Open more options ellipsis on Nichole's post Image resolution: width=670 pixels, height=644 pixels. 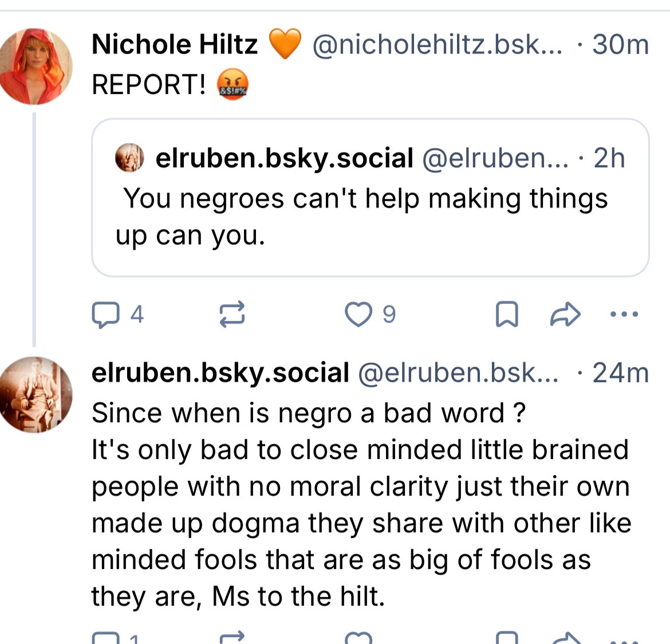point(624,314)
